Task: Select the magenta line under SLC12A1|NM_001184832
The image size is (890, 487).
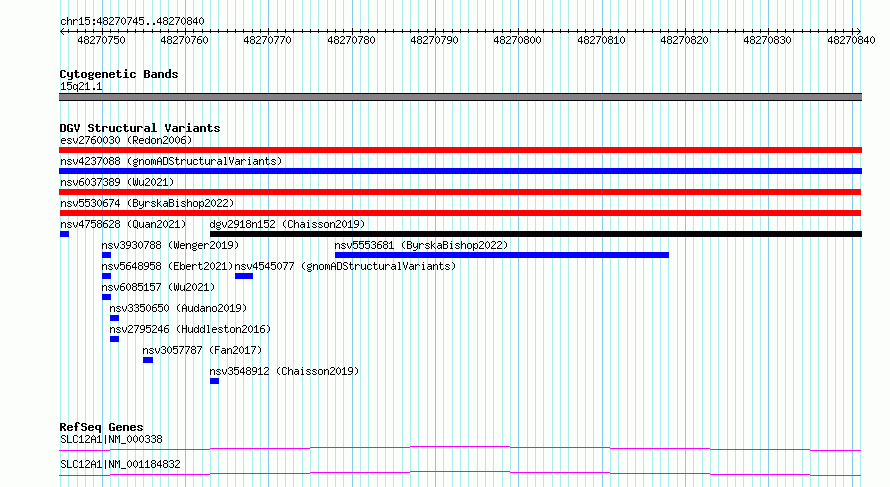Action: pos(460,473)
